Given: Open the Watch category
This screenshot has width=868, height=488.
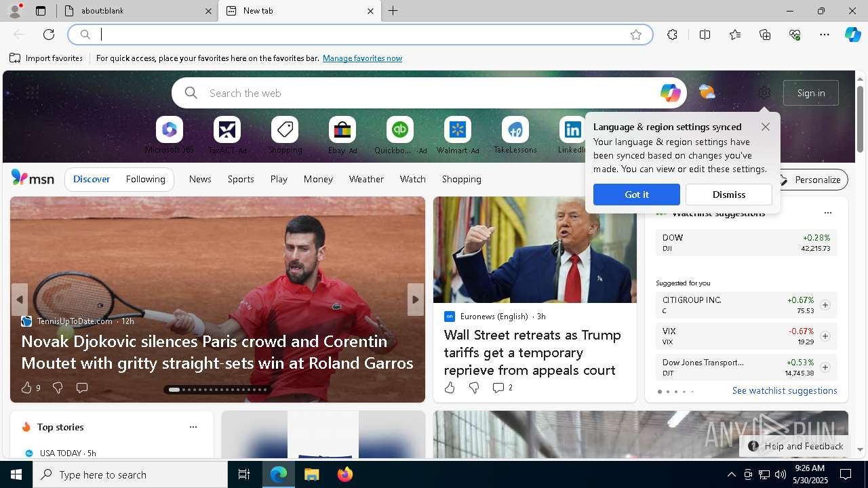Looking at the screenshot, I should click(x=413, y=179).
